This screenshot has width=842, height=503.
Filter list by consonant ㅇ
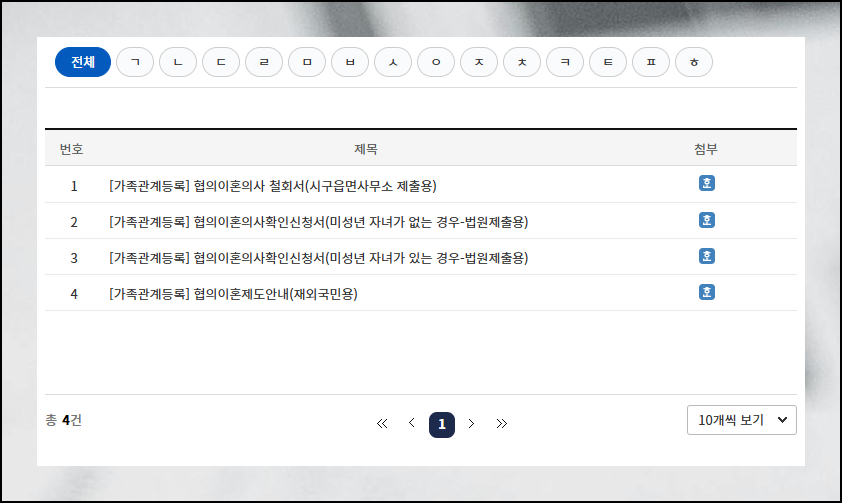[435, 62]
